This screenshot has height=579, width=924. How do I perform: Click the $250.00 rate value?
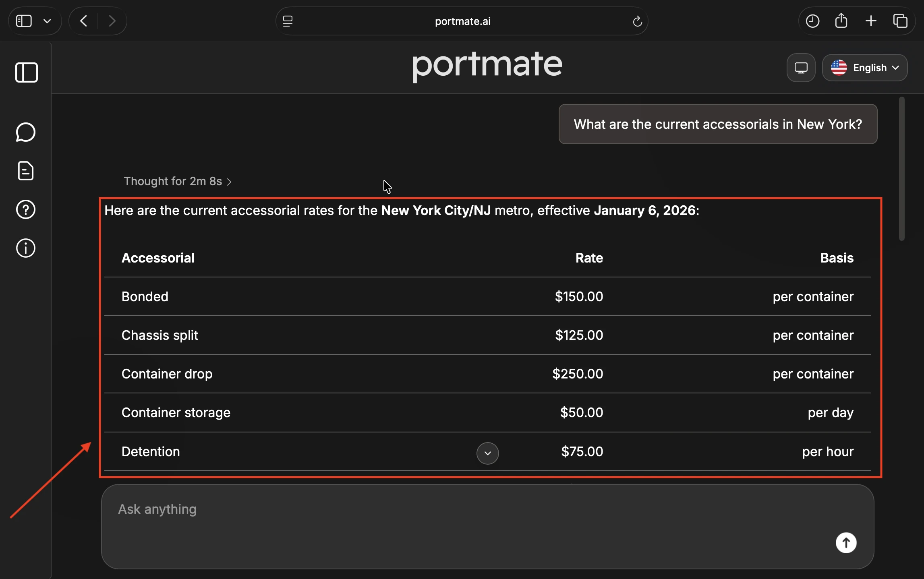click(578, 374)
